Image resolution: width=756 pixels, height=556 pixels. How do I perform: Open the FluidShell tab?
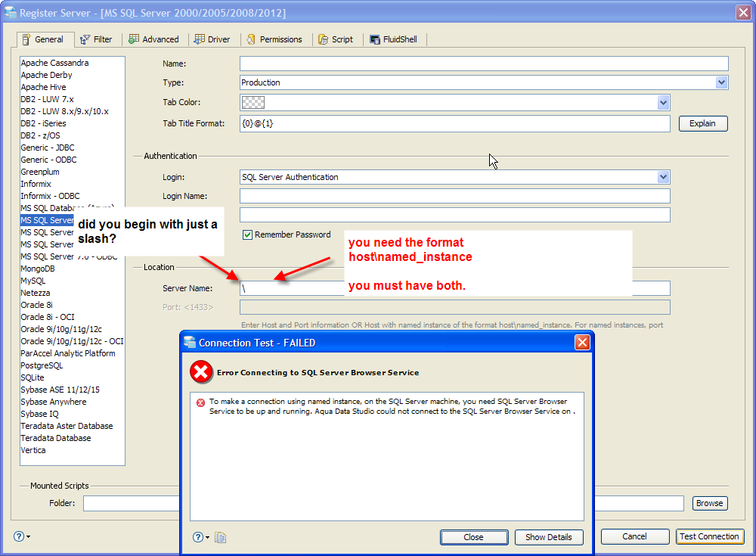394,39
